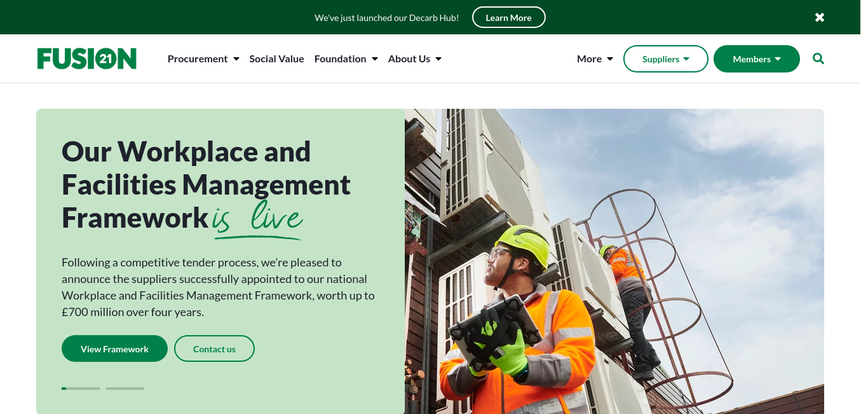Image resolution: width=868 pixels, height=414 pixels.
Task: Expand the Foundation menu
Action: pos(346,59)
